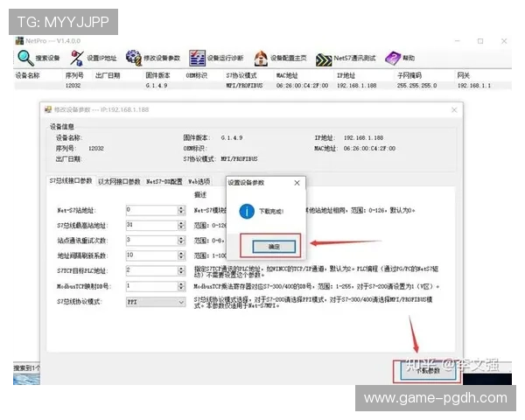Switch to the 以太网接口参数 tab
Viewport: 525px width, 420px height.
119,181
